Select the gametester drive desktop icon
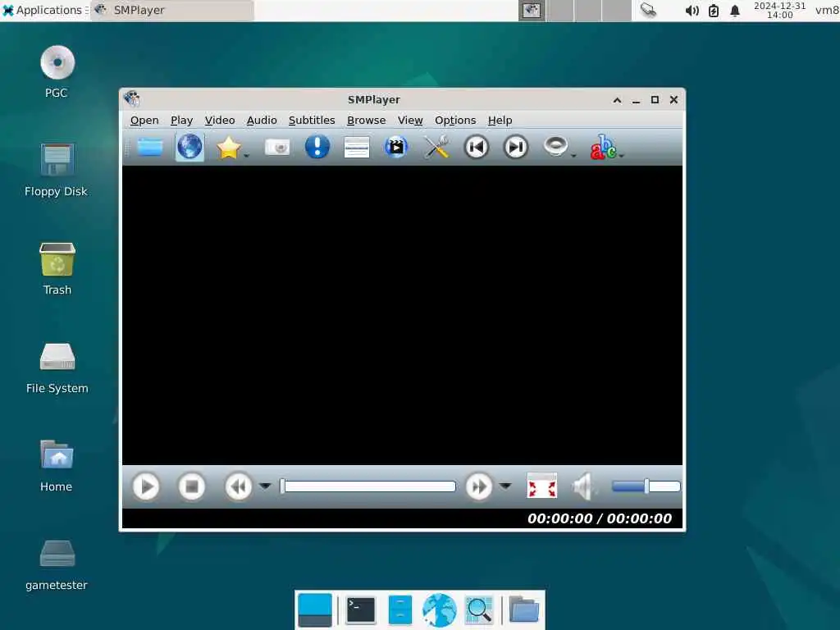This screenshot has width=840, height=630. tap(57, 564)
